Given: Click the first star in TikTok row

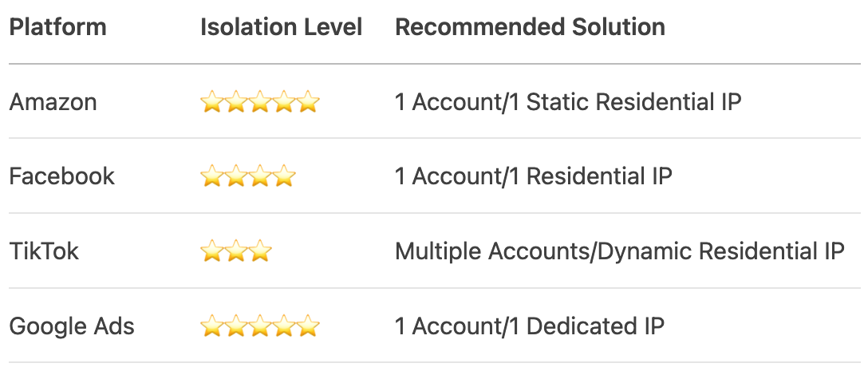Looking at the screenshot, I should [212, 251].
